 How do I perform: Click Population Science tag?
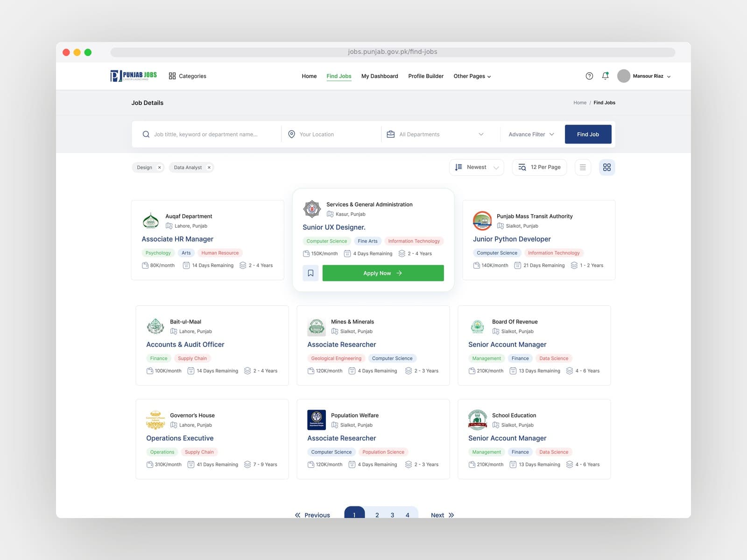[x=383, y=452]
